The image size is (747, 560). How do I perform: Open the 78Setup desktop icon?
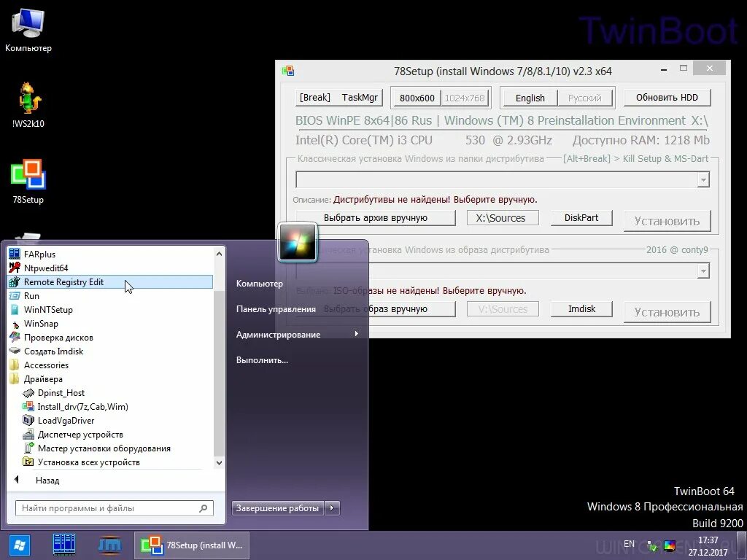28,182
